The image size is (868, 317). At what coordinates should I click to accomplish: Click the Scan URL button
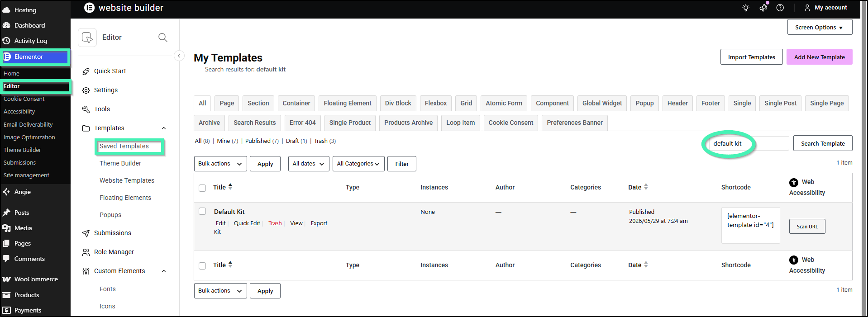tap(807, 227)
